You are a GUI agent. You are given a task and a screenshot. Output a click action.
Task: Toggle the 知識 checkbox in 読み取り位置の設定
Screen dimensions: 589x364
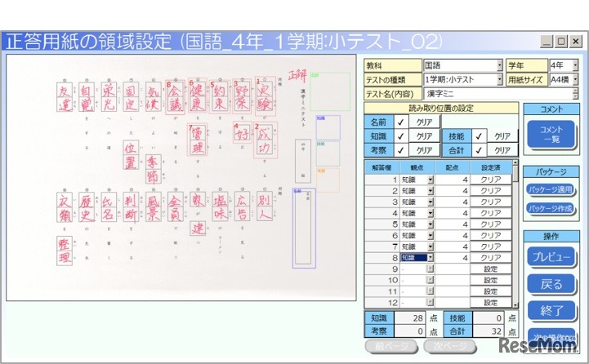pos(401,136)
